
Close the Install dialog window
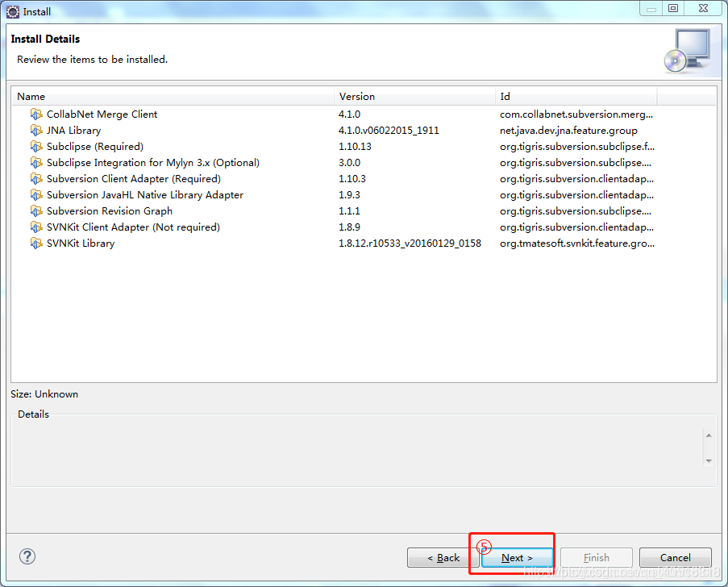coord(703,8)
